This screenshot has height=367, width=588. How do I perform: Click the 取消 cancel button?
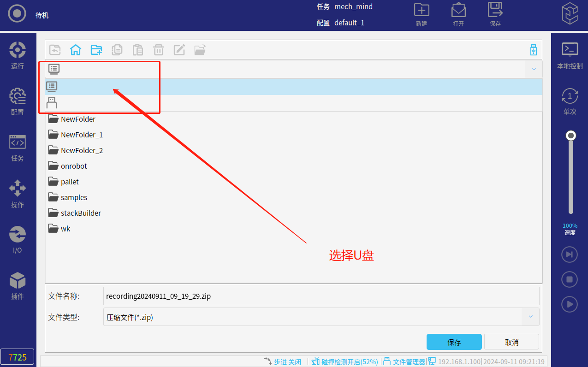tap(511, 342)
